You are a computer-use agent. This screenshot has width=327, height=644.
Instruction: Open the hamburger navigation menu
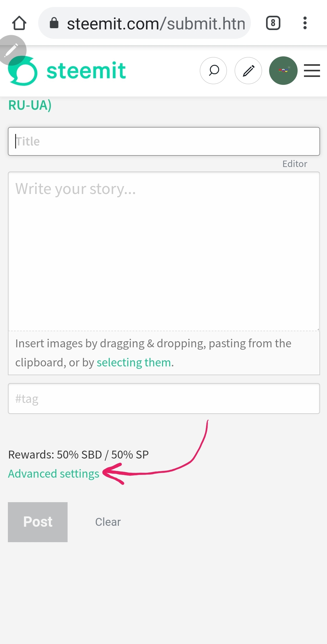[x=312, y=71]
